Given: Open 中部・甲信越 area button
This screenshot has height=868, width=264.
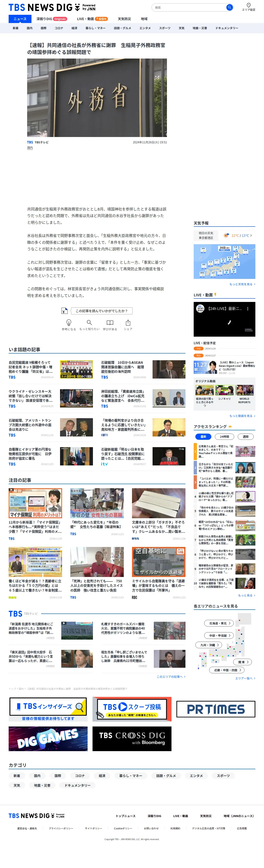Looking at the screenshot, I should 219,635.
